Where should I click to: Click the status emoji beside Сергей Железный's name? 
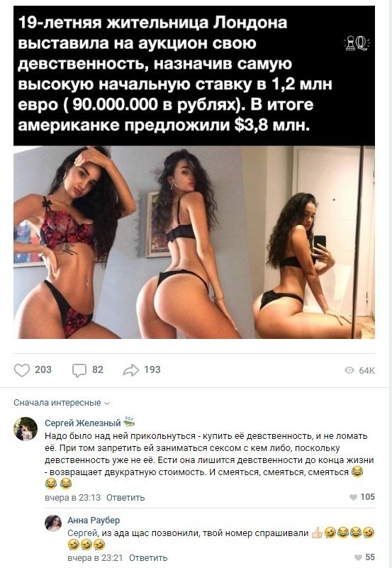[129, 422]
